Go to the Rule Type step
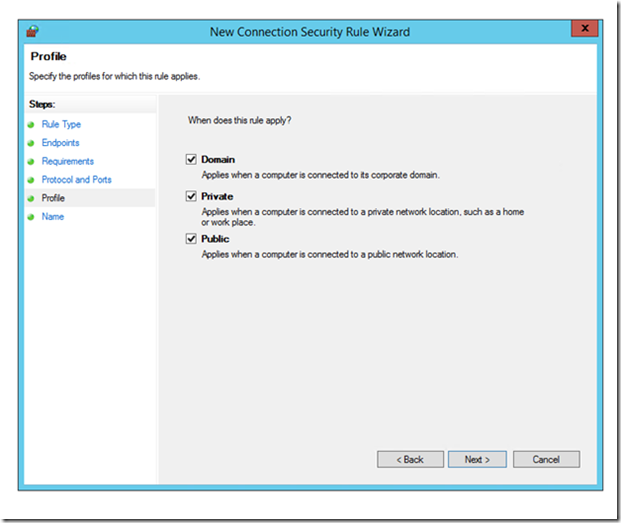This screenshot has height=523, width=621. pos(61,124)
